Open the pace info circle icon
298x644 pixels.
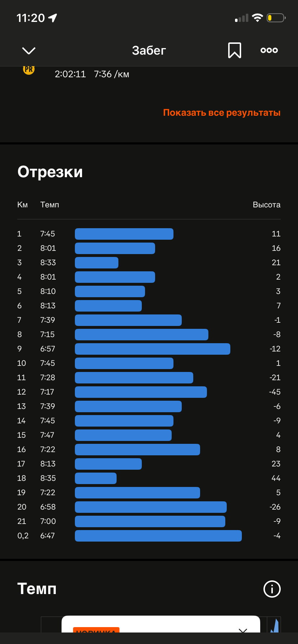(x=272, y=589)
